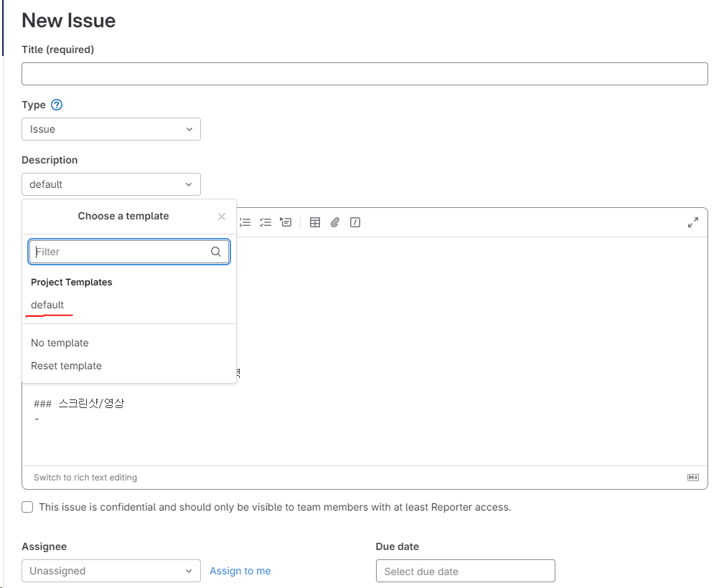Choose No template from the list
This screenshot has height=588, width=719.
(x=60, y=343)
